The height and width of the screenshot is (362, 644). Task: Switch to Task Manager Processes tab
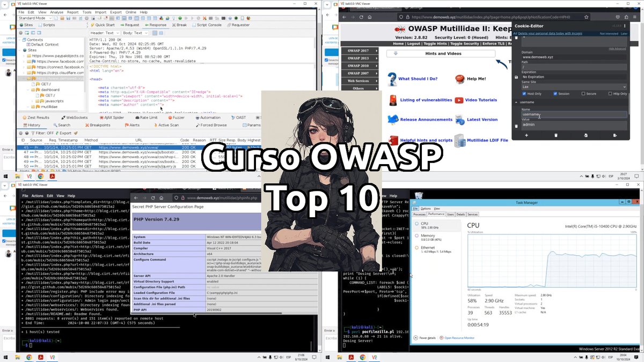419,214
